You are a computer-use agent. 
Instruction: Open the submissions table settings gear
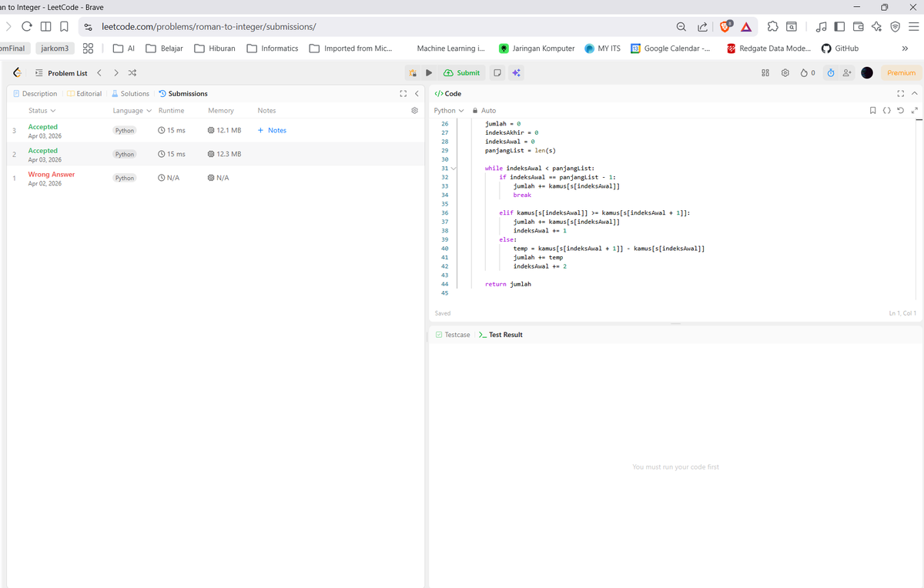[x=415, y=111]
